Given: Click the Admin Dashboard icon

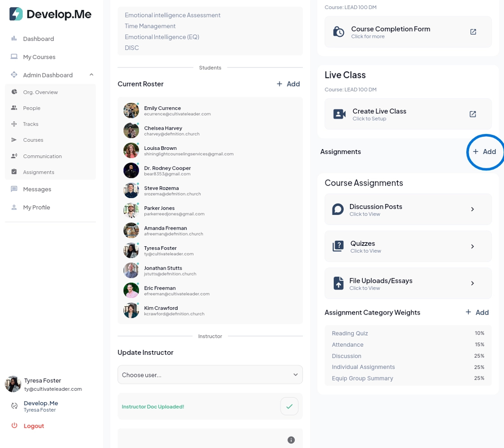Looking at the screenshot, I should coord(14,75).
